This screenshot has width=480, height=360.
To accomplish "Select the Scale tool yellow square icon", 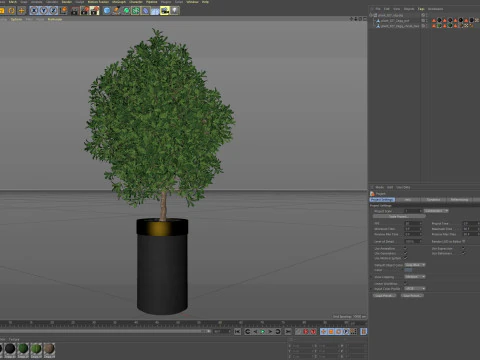I will (x=2, y=11).
